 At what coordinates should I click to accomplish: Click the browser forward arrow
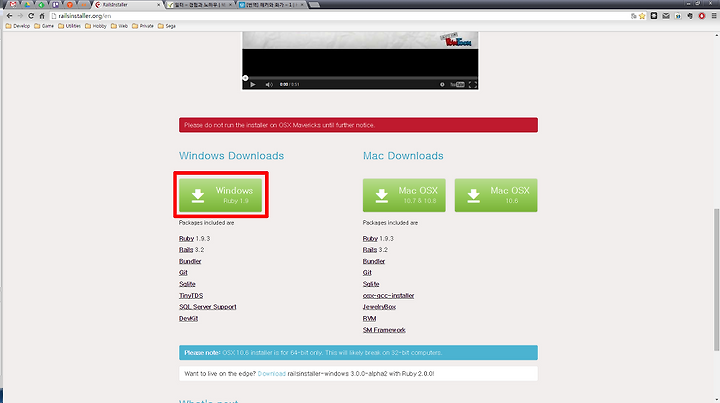[20, 16]
